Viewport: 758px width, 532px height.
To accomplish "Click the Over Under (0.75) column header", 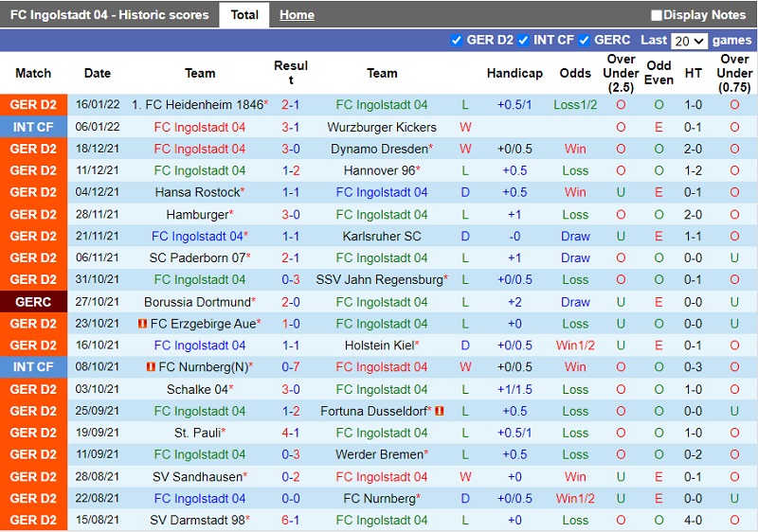I will 734,73.
